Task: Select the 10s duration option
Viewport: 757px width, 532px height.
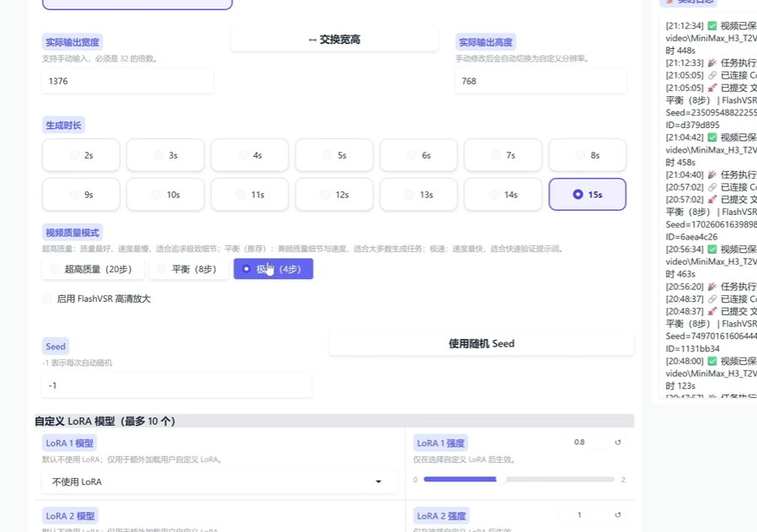Action: (165, 195)
